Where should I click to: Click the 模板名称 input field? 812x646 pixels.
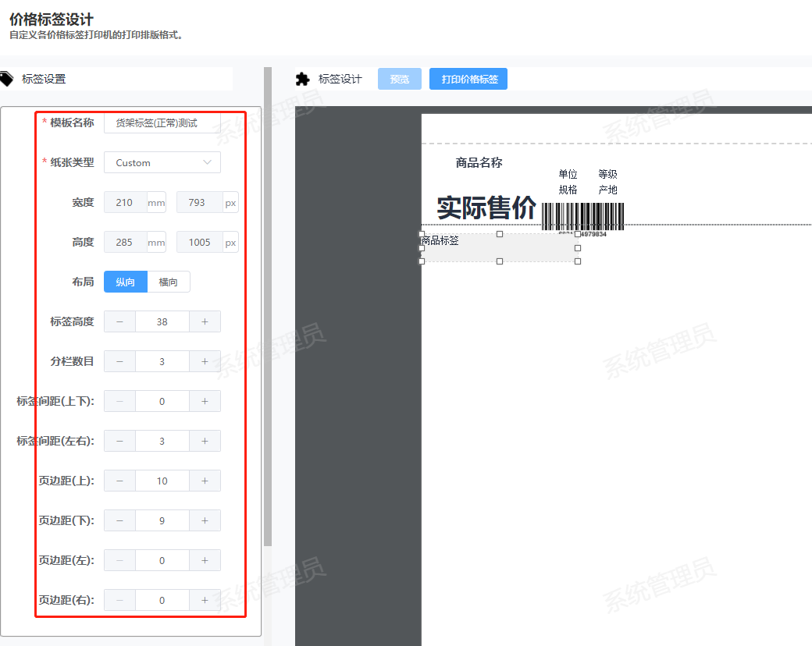coord(162,122)
